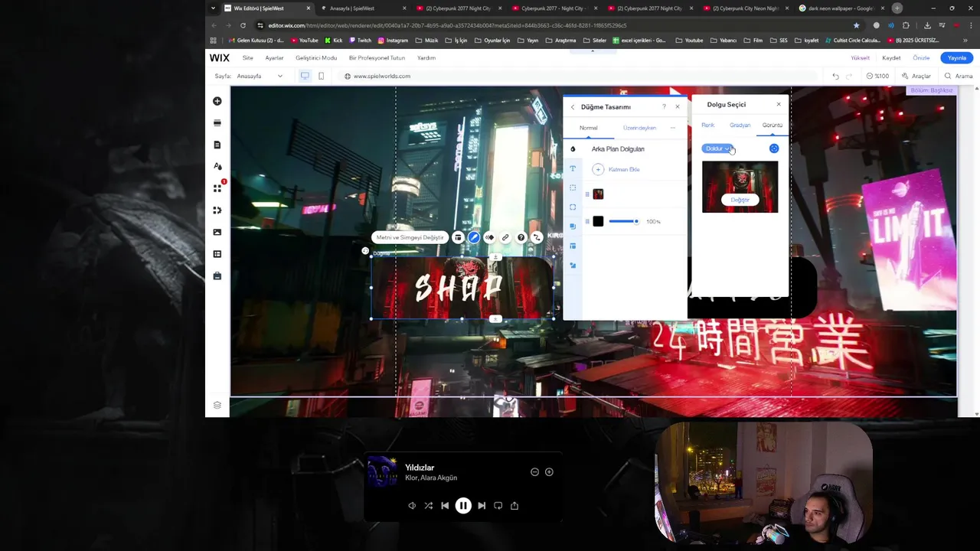Open the Site menu
The image size is (980, 551).
(x=248, y=58)
